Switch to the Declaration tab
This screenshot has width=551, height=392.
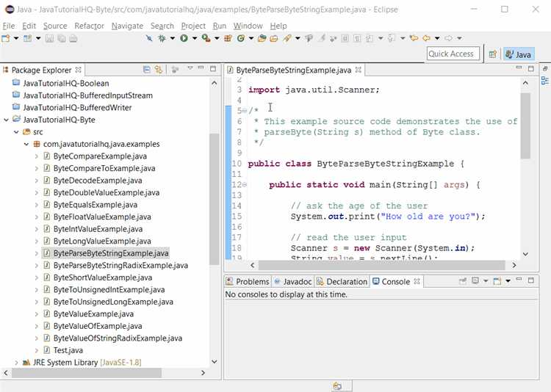(x=342, y=281)
